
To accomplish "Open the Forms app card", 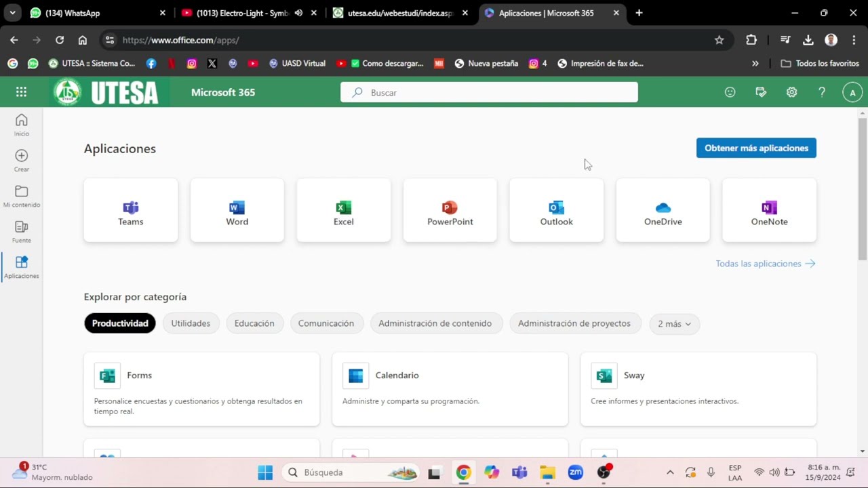I will [201, 389].
